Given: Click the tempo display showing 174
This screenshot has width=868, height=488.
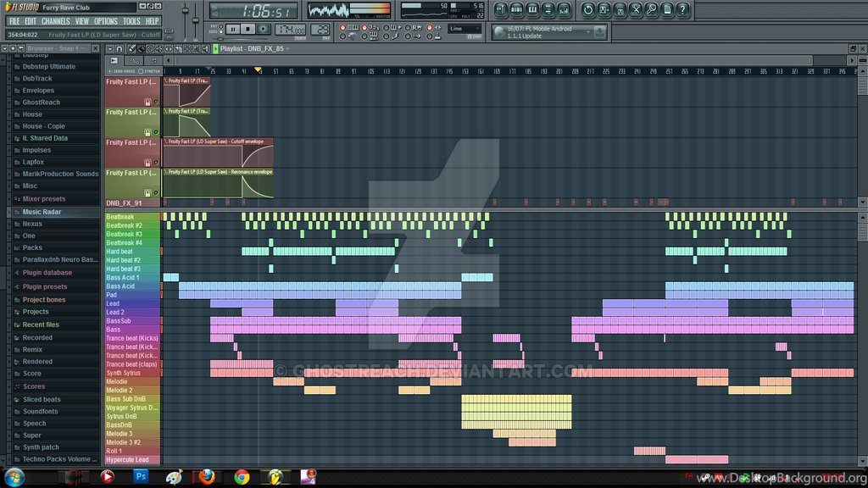Looking at the screenshot, I should (x=291, y=30).
